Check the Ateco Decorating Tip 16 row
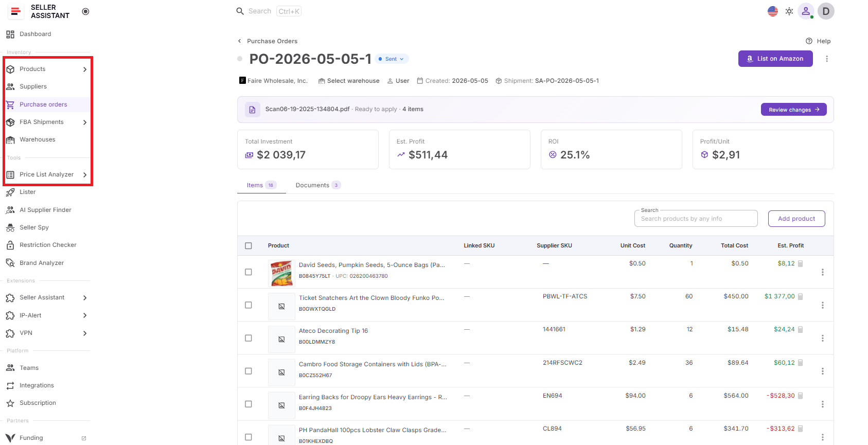This screenshot has height=445, width=868. click(249, 338)
